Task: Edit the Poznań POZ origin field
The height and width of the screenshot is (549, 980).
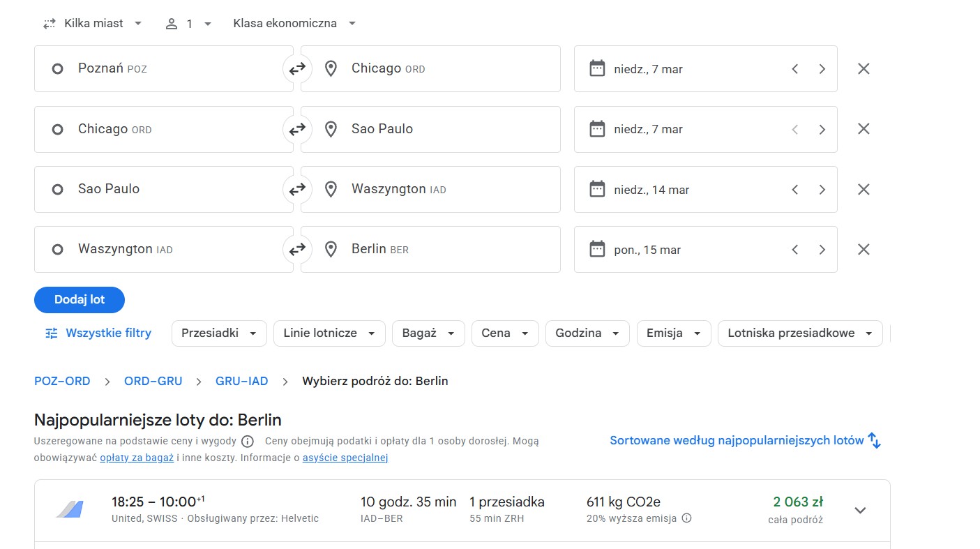Action: pyautogui.click(x=164, y=69)
